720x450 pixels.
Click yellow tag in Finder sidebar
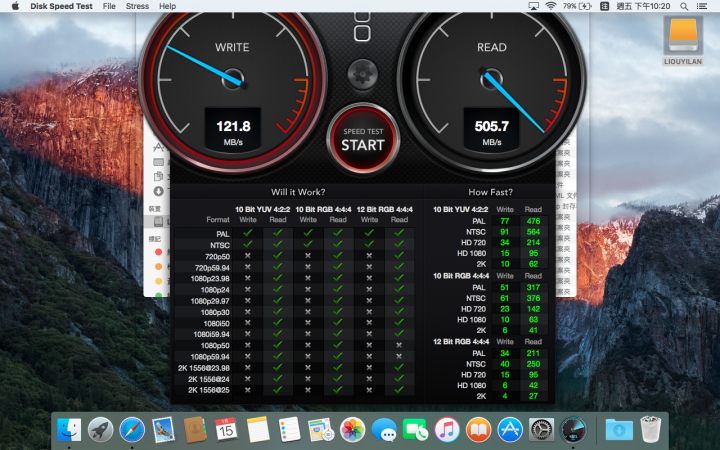158,281
